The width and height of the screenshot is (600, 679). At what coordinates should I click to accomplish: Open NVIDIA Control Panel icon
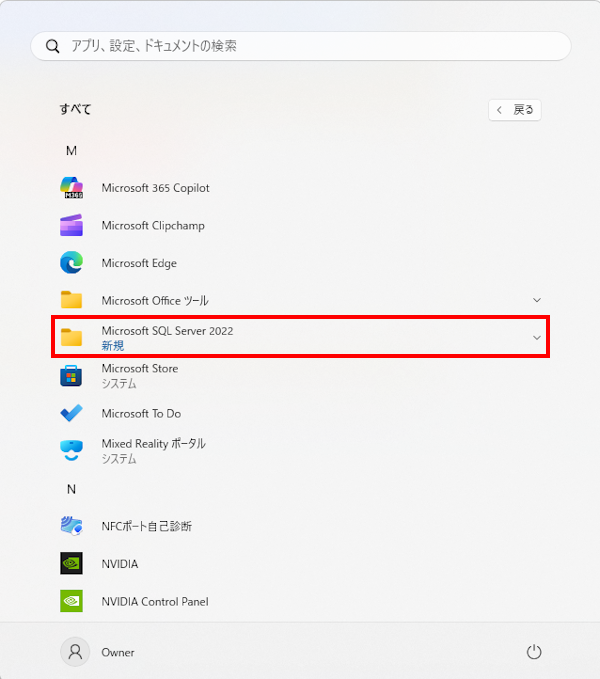(x=71, y=601)
